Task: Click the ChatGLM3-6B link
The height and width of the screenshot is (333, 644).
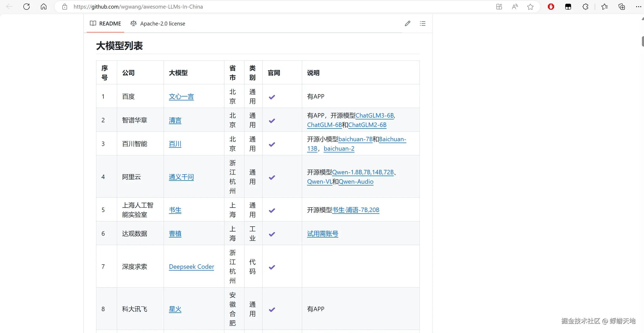Action: point(374,116)
